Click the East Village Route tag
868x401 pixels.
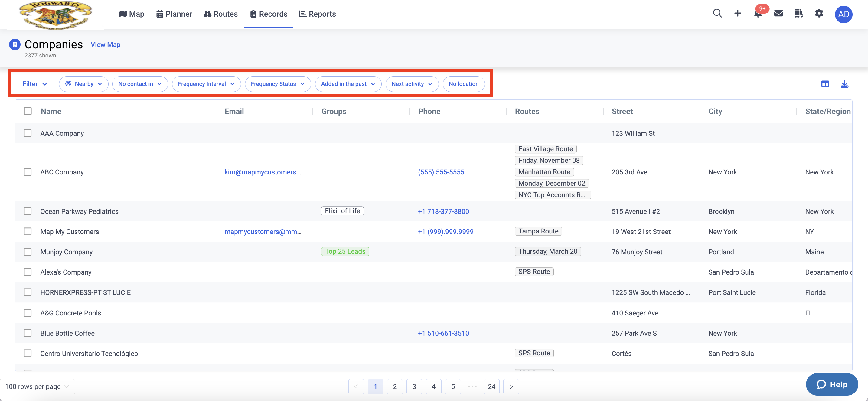click(x=546, y=148)
